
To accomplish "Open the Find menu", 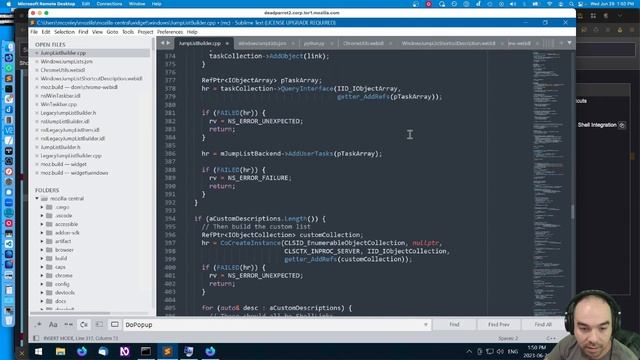I will [x=83, y=32].
